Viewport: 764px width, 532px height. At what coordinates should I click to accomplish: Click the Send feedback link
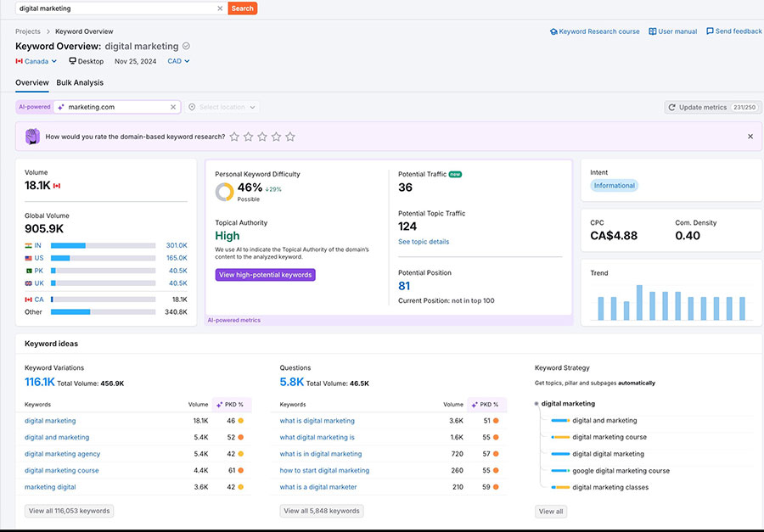click(x=733, y=31)
